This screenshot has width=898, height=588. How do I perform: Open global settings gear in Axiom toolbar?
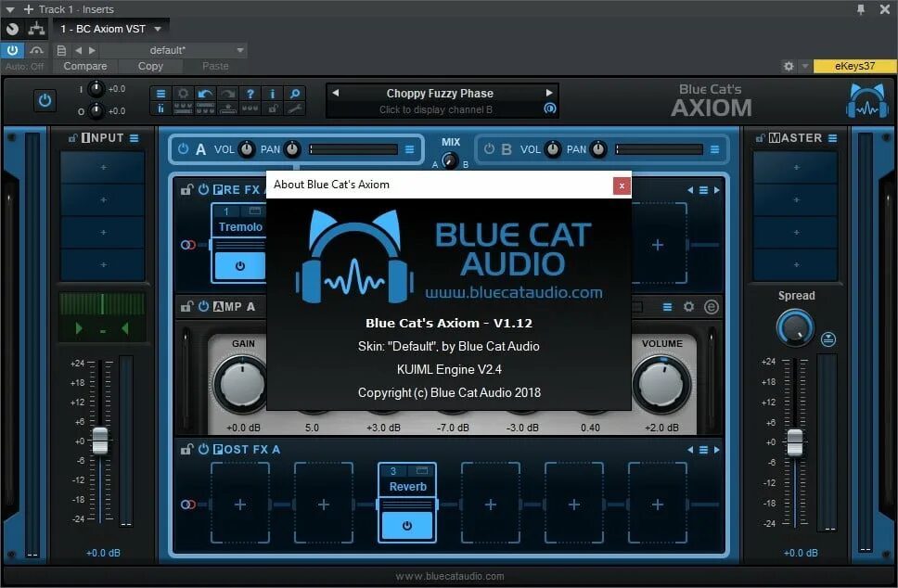(x=184, y=94)
